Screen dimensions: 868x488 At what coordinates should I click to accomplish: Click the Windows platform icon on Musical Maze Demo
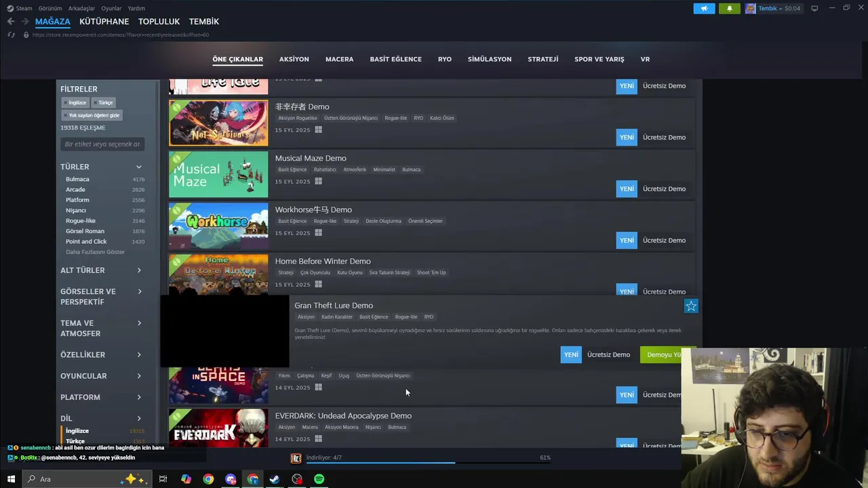pos(318,182)
